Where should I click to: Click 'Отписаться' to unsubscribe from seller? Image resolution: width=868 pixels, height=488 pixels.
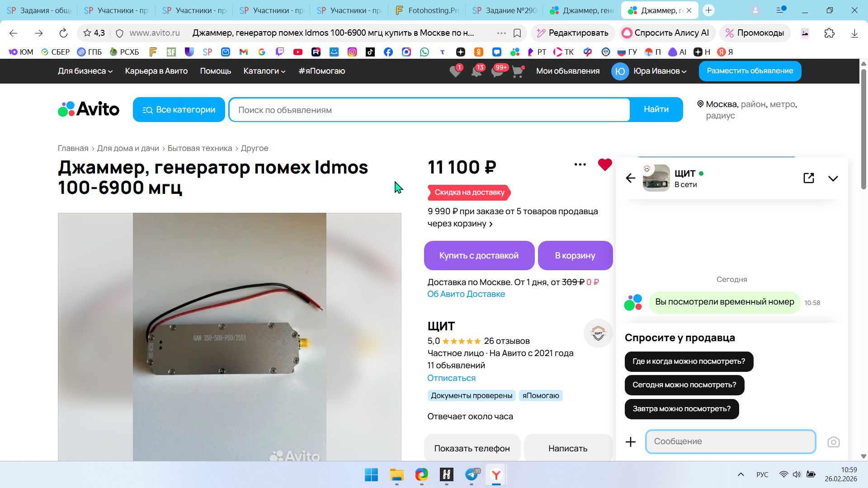(451, 378)
